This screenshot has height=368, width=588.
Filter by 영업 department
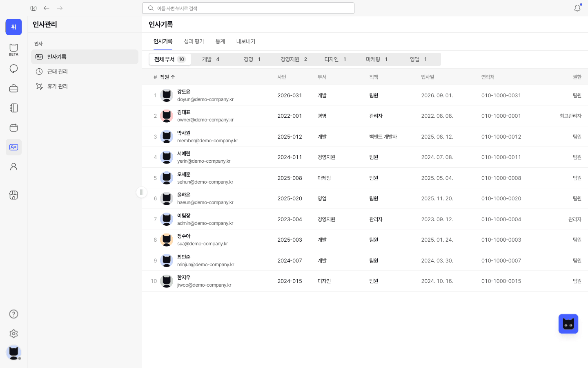pyautogui.click(x=419, y=59)
